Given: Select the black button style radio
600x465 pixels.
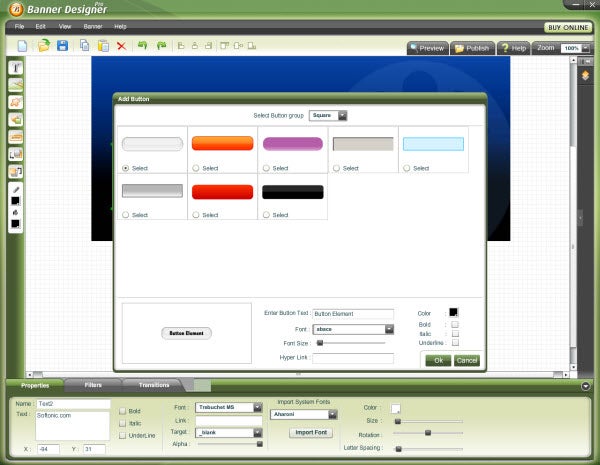Looking at the screenshot, I should pyautogui.click(x=266, y=215).
